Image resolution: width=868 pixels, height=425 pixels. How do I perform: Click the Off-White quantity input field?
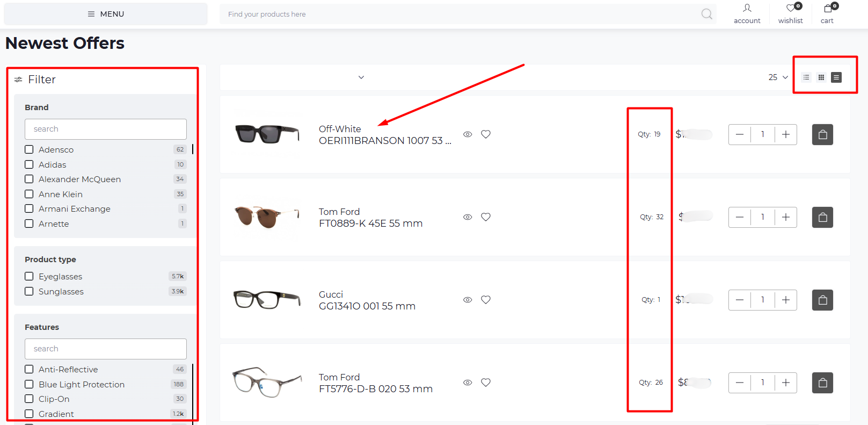[x=763, y=134]
